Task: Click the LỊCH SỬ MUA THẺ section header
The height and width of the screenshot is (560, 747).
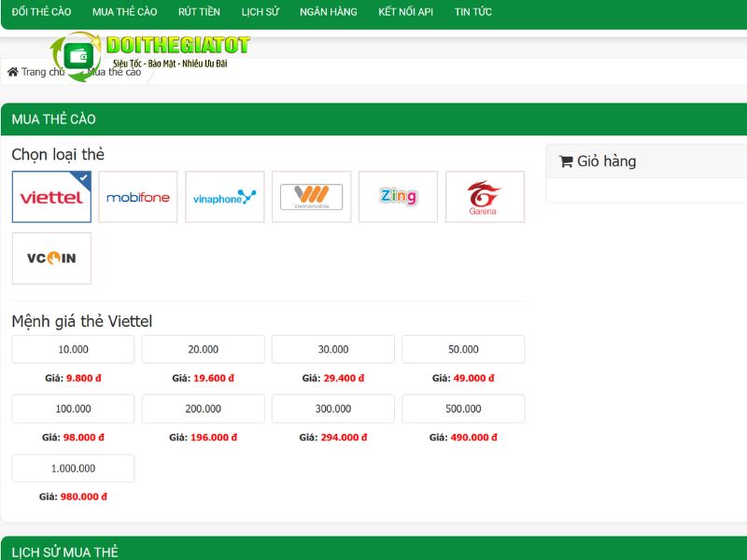Action: (x=374, y=549)
